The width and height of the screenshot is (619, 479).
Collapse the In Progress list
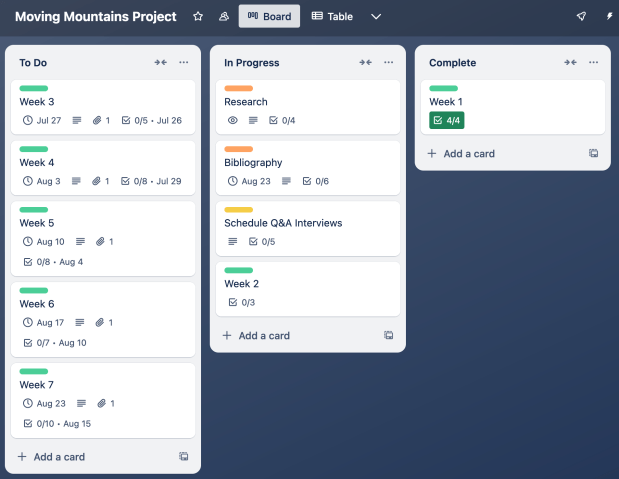click(x=365, y=62)
